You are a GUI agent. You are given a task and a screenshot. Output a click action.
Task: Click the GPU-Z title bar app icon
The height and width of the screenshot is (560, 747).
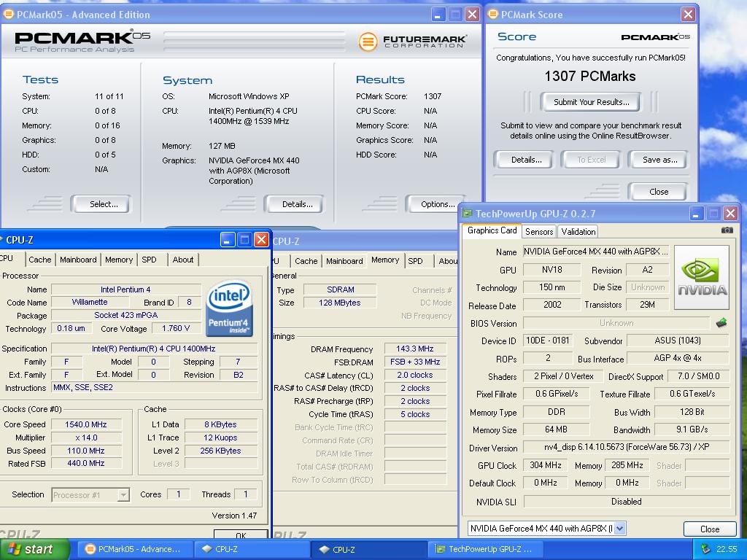coord(468,214)
